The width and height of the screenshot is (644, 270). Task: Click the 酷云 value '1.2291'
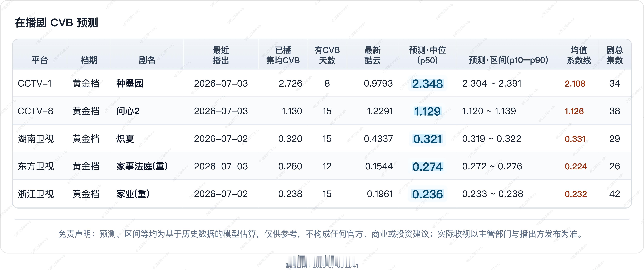point(380,111)
